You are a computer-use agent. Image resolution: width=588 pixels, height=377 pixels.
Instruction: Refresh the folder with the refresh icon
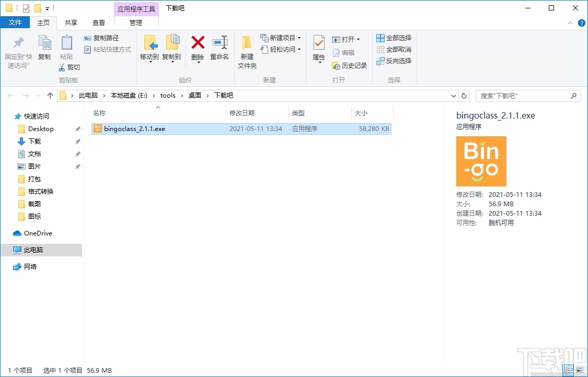464,96
